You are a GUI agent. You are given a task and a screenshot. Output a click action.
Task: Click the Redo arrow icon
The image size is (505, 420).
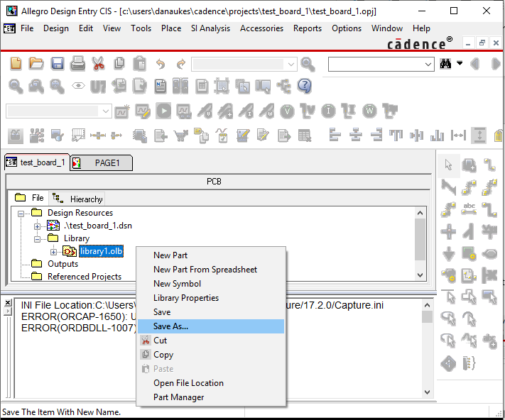(181, 64)
